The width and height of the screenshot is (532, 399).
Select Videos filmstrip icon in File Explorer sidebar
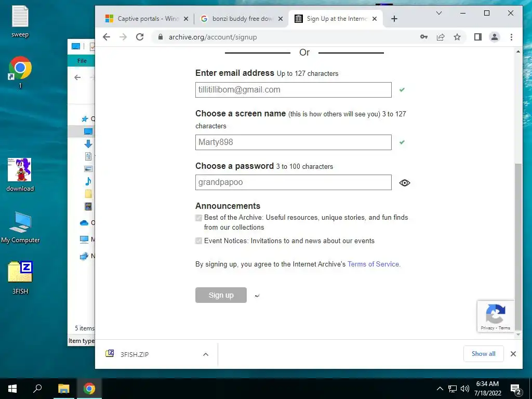[88, 206]
